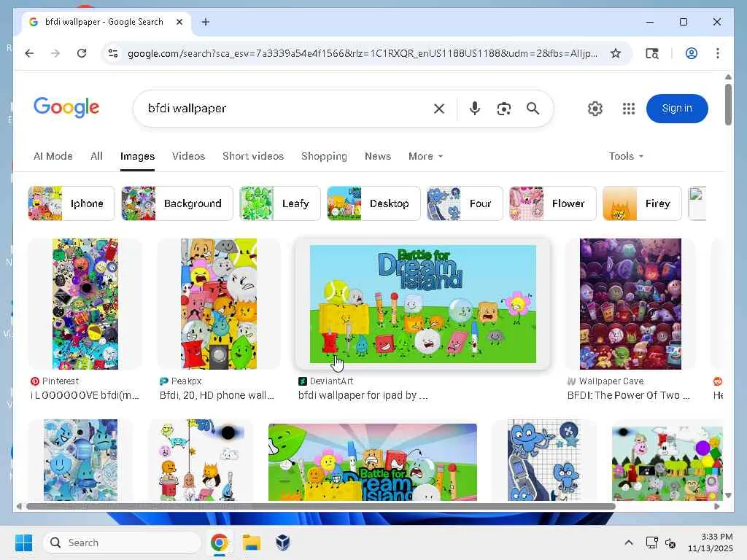This screenshot has width=747, height=560.
Task: Open Pinterest collage wallpaper thumbnail
Action: [x=85, y=304]
